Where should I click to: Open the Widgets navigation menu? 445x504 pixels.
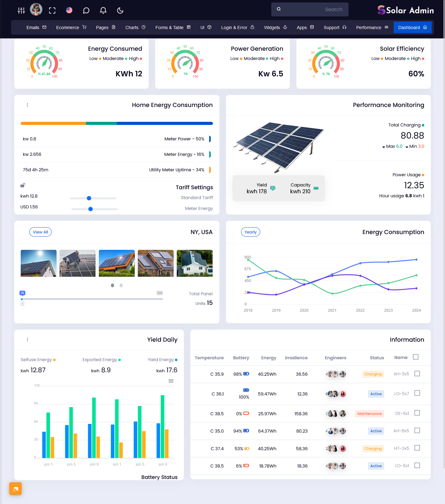point(275,28)
